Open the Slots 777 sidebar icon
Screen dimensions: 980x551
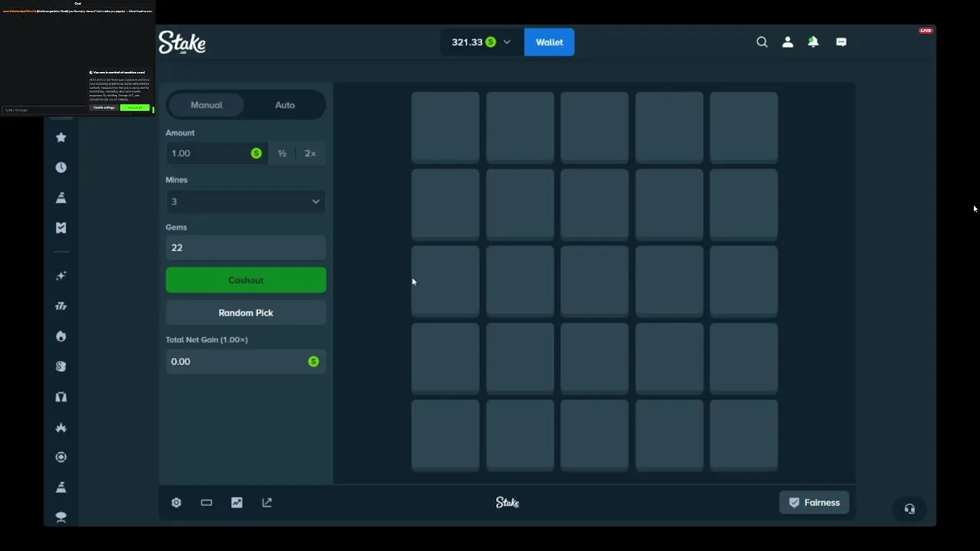click(61, 306)
